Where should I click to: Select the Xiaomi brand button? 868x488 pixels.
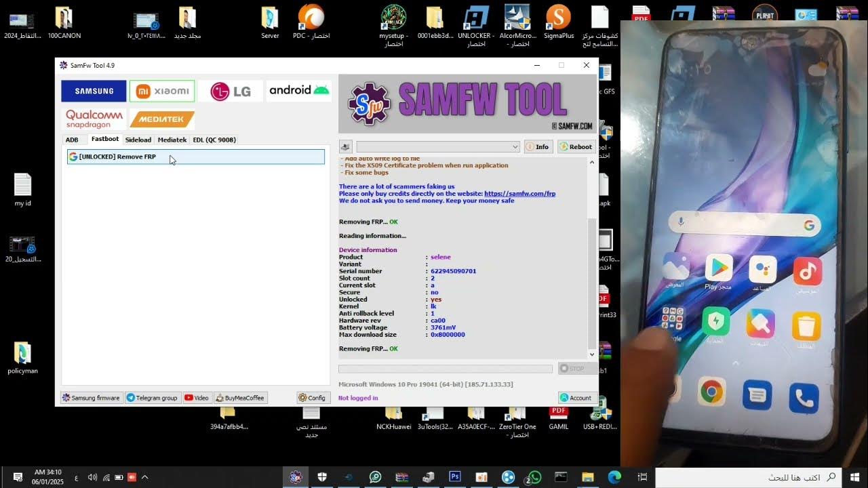[x=162, y=91]
